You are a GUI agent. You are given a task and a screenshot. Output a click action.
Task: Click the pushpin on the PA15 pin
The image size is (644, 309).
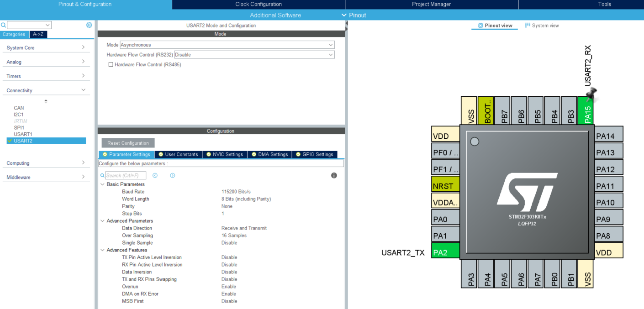click(592, 94)
